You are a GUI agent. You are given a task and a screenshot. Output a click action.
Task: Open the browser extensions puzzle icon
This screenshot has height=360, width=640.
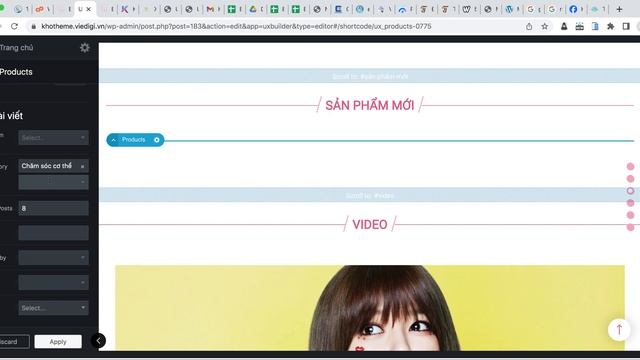pos(611,27)
